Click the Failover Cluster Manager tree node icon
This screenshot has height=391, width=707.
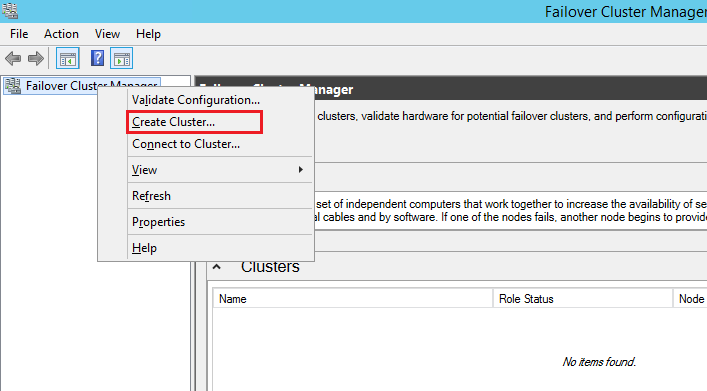coord(13,86)
